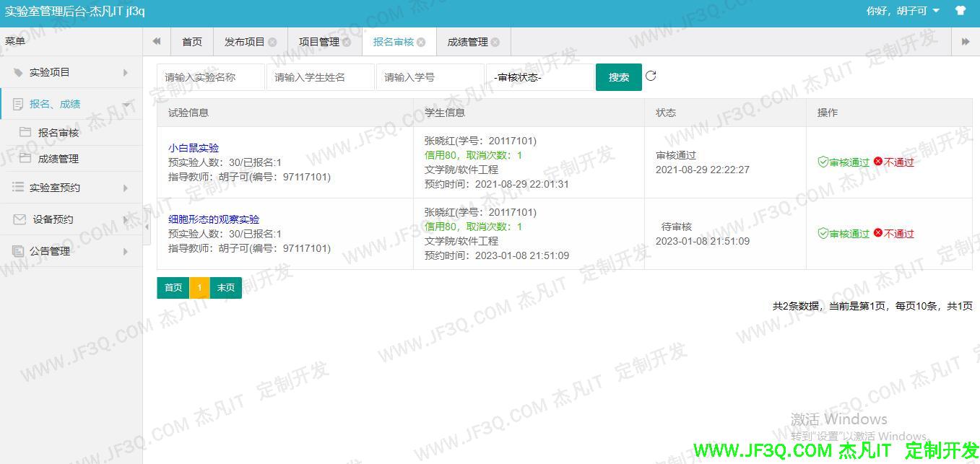980x464 pixels.
Task: Reject 细胞形态的观察实验 via the red 不通过 icon
Action: tap(877, 232)
